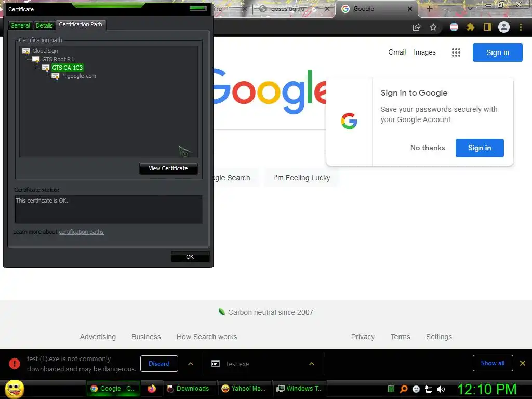This screenshot has width=532, height=399.
Task: Click the View Certificate button
Action: 168,169
